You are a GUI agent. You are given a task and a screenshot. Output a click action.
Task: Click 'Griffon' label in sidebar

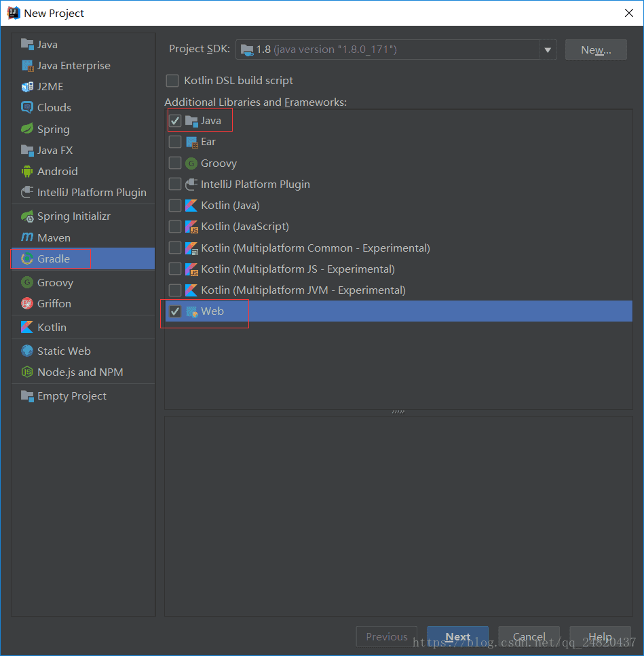pos(54,303)
